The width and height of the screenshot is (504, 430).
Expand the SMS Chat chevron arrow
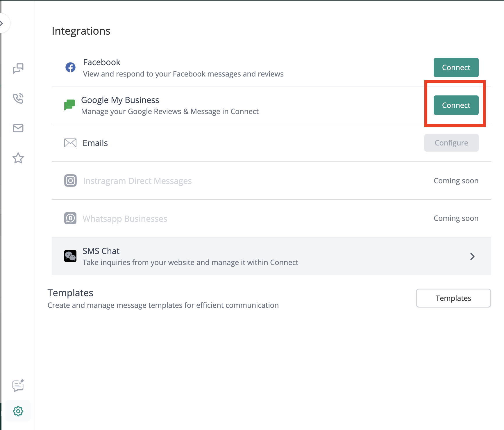pyautogui.click(x=472, y=256)
